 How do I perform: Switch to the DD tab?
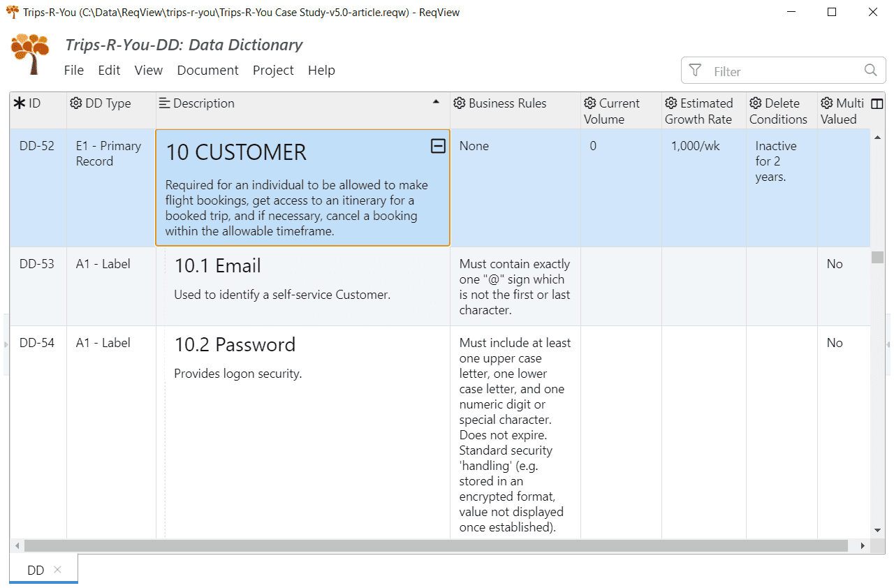[36, 571]
